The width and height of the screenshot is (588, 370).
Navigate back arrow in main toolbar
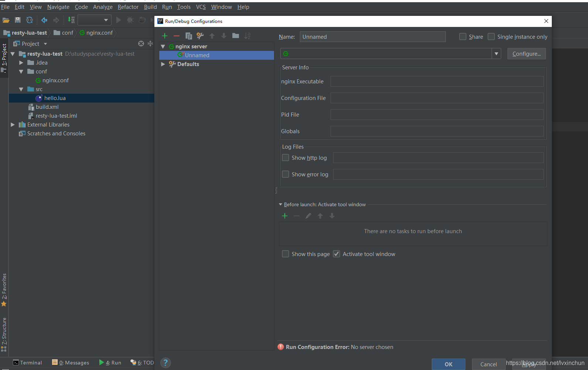pyautogui.click(x=44, y=20)
